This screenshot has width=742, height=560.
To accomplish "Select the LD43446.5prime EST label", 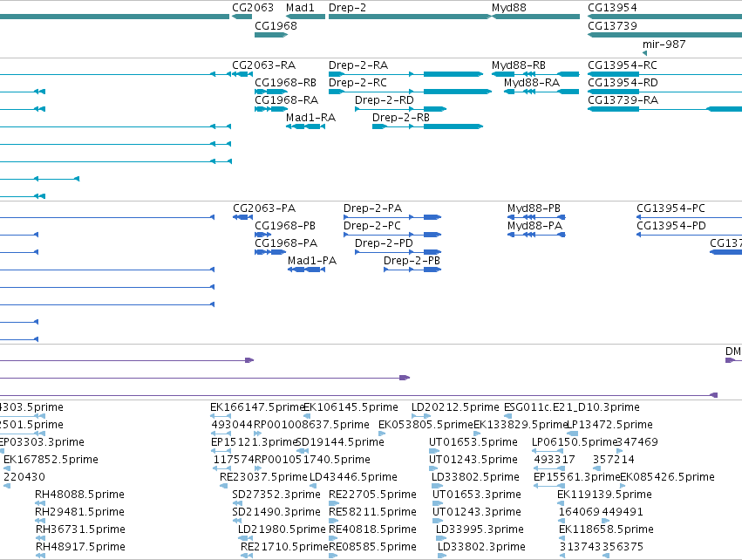I will (353, 478).
